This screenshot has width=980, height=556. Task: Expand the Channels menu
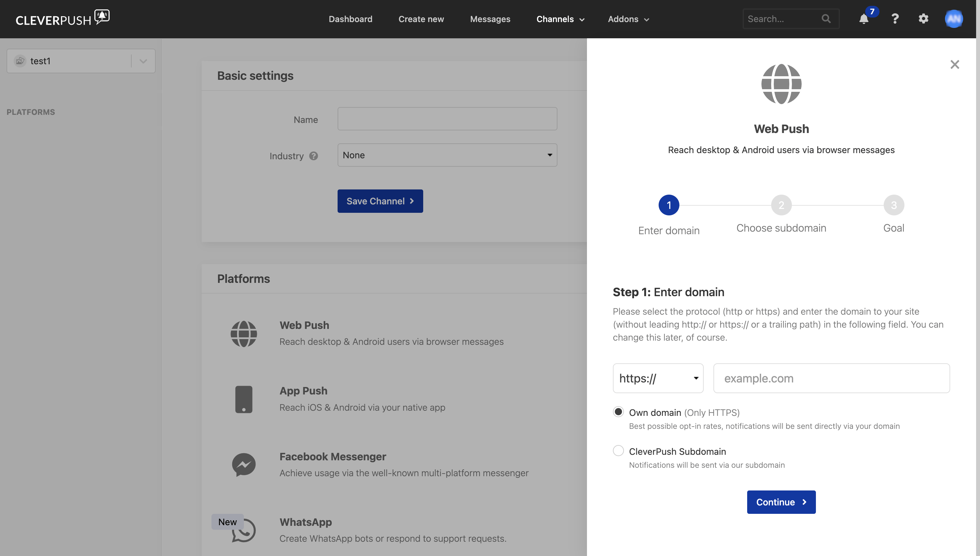point(560,19)
